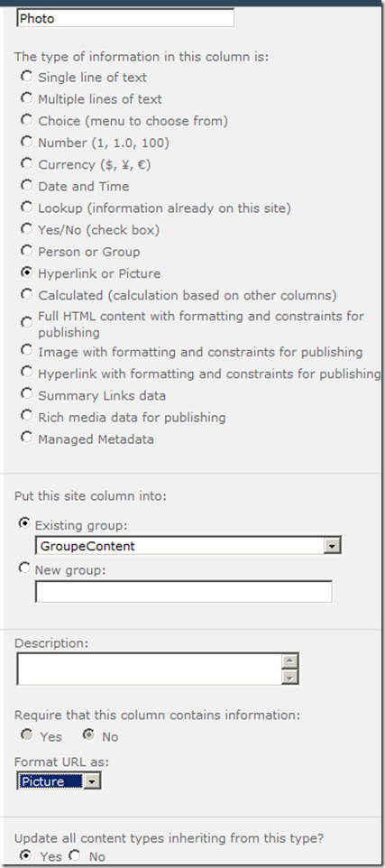The height and width of the screenshot is (868, 385).
Task: Select Calculated column type
Action: pyautogui.click(x=26, y=294)
